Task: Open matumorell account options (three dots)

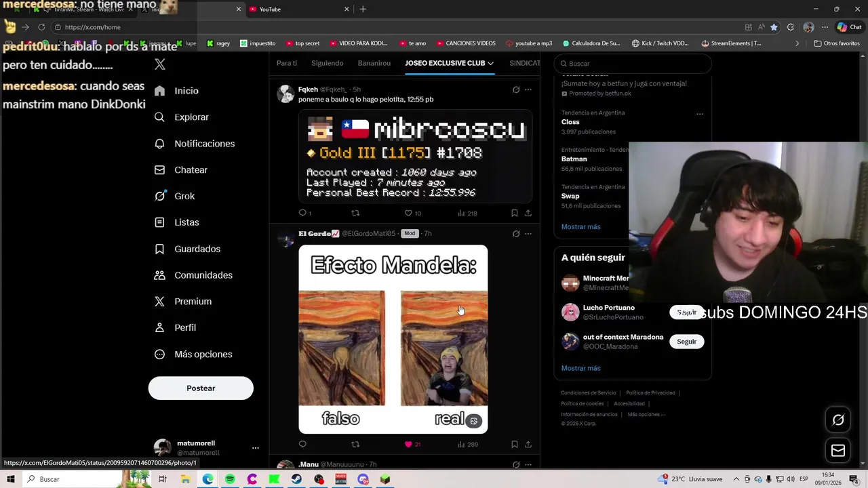Action: coord(256,448)
